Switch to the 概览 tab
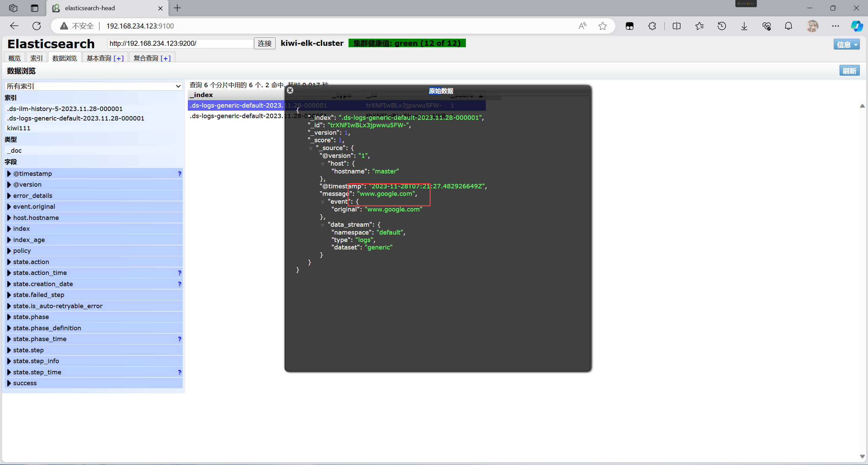868x465 pixels. tap(15, 58)
